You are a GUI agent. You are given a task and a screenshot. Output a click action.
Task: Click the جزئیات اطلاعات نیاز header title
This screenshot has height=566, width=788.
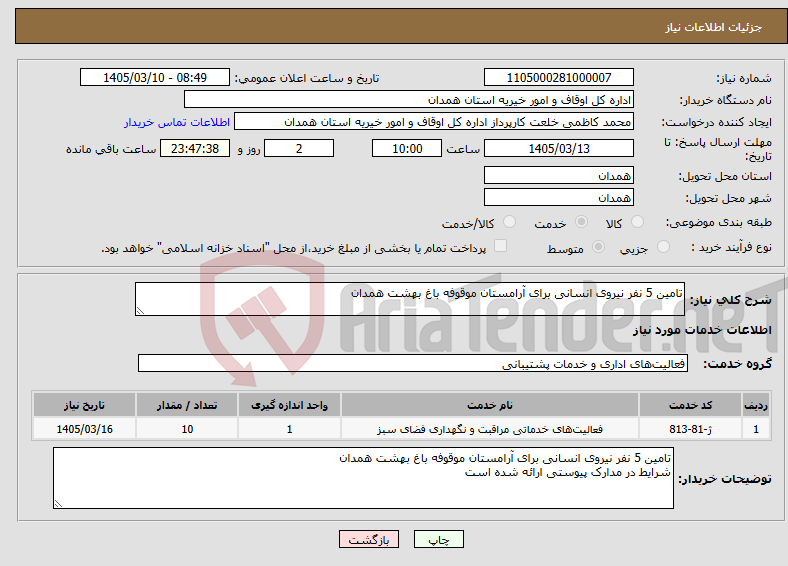pos(714,27)
